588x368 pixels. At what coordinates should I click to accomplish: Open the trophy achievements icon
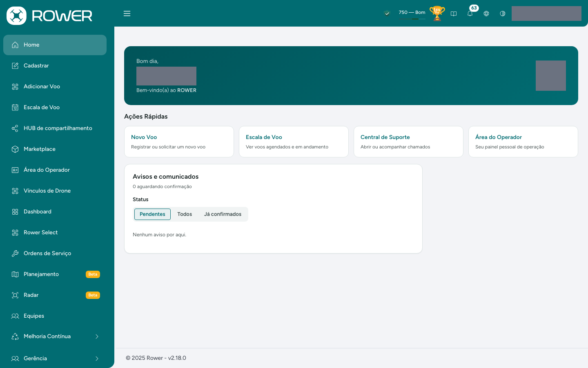click(437, 13)
